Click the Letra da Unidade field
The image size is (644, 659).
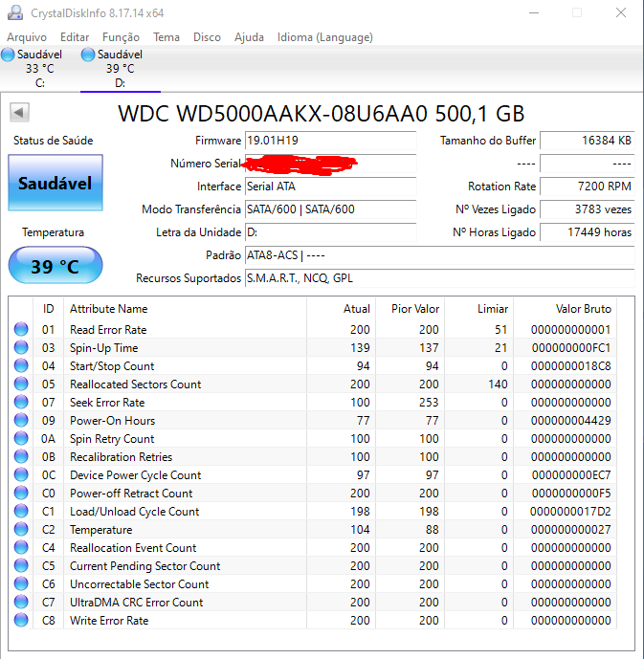[x=330, y=232]
